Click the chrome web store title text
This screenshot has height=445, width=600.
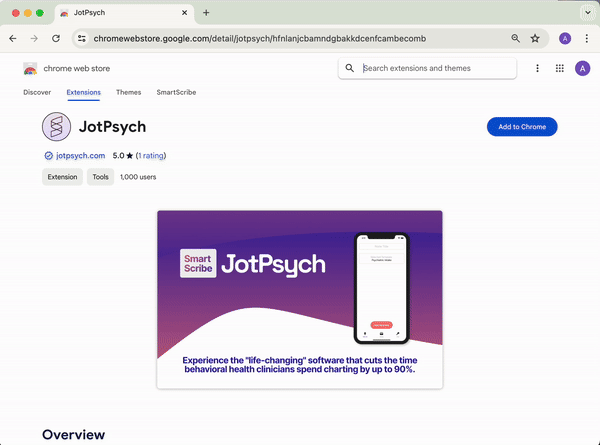tap(77, 68)
